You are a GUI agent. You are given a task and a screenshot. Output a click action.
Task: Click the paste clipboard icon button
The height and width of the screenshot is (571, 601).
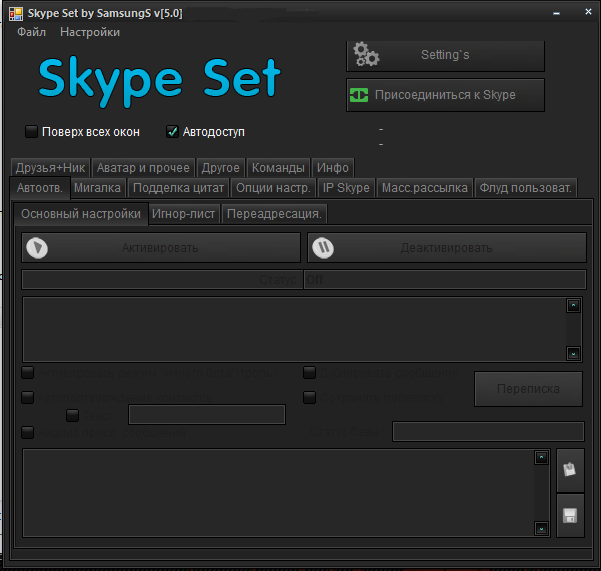pyautogui.click(x=570, y=470)
